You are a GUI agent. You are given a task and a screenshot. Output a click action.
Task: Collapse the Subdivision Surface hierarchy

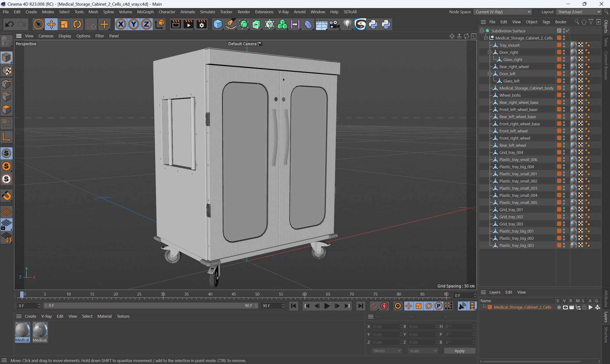click(x=482, y=31)
